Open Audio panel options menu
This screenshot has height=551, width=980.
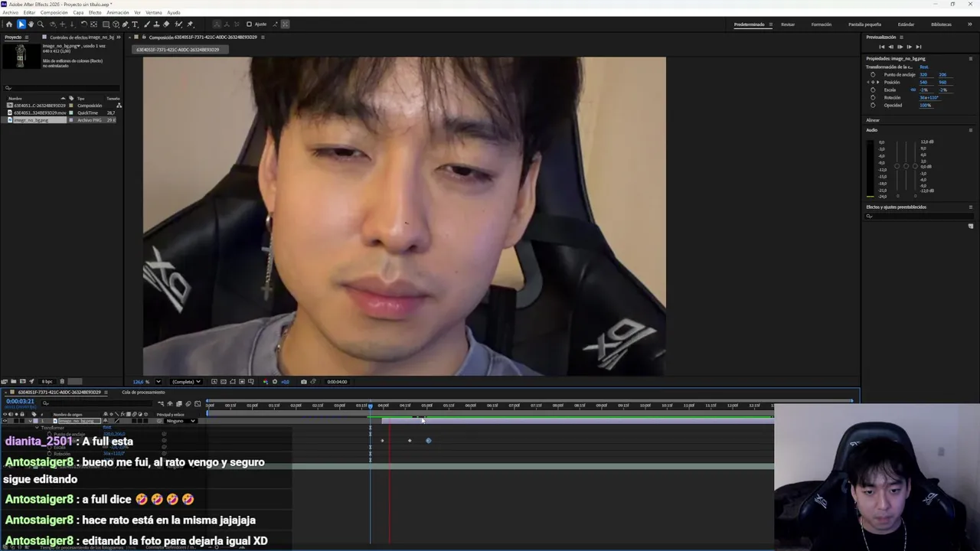[971, 130]
